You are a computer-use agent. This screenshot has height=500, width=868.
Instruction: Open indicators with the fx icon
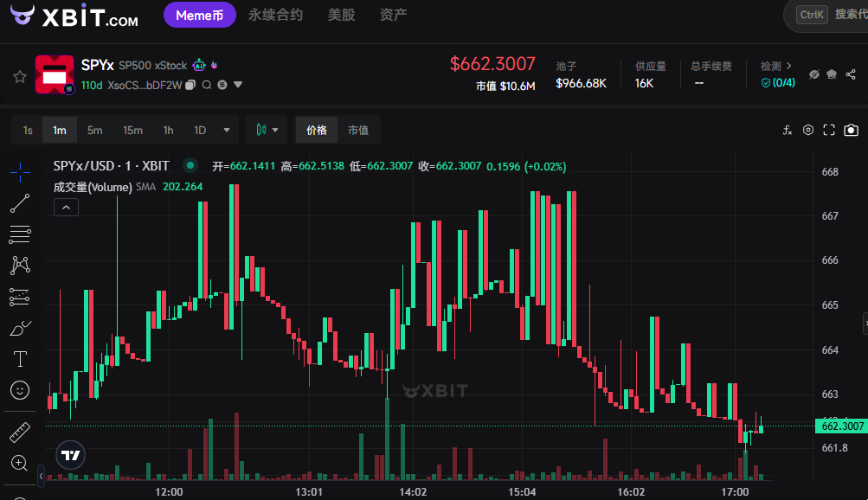(788, 130)
